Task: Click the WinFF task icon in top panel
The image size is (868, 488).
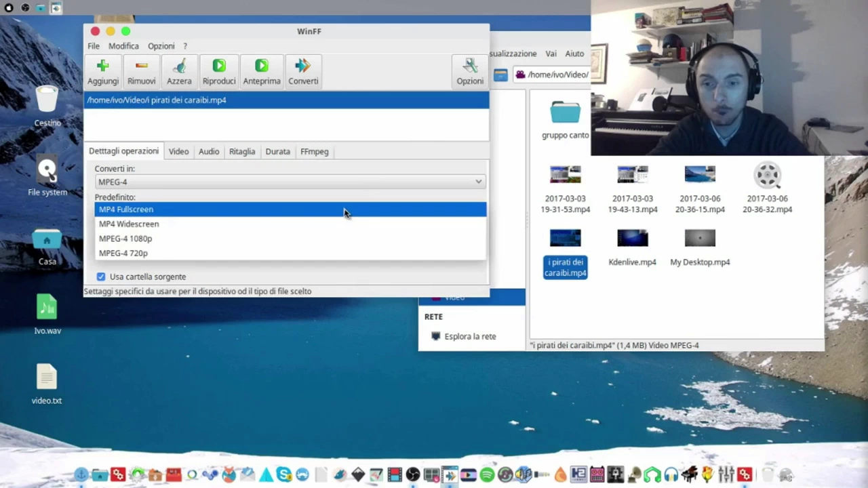Action: (56, 7)
